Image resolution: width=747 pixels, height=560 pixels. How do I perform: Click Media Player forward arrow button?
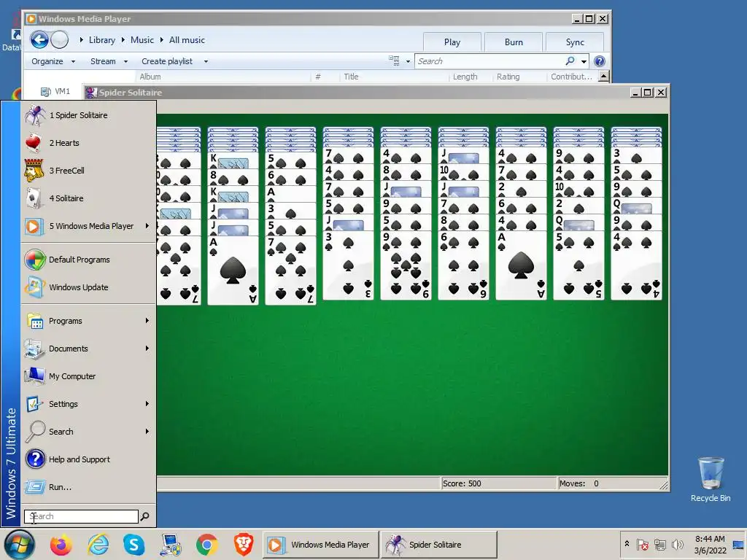[60, 39]
